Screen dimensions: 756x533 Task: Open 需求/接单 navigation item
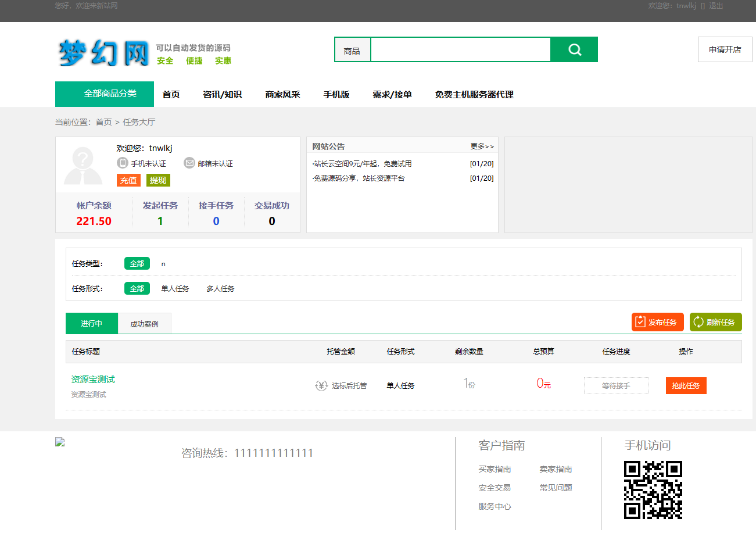392,95
